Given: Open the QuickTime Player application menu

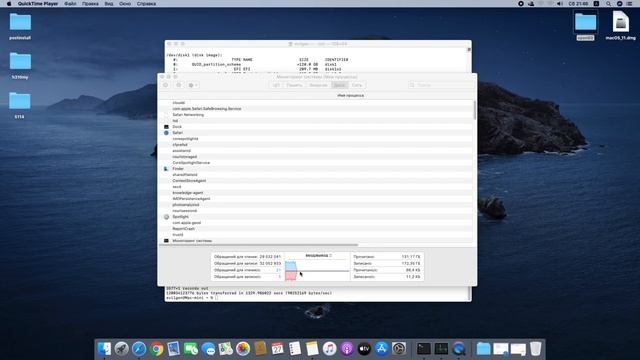Looking at the screenshot, I should [x=38, y=4].
